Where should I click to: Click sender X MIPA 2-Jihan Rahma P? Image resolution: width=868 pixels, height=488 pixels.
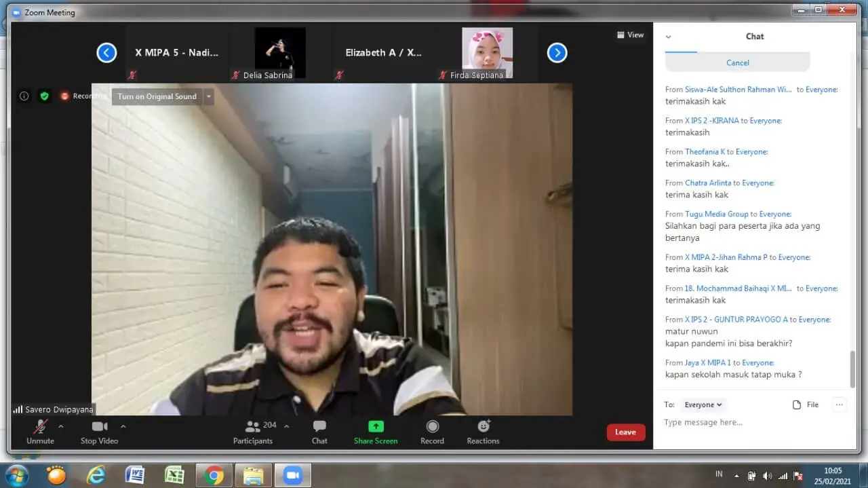(x=726, y=257)
